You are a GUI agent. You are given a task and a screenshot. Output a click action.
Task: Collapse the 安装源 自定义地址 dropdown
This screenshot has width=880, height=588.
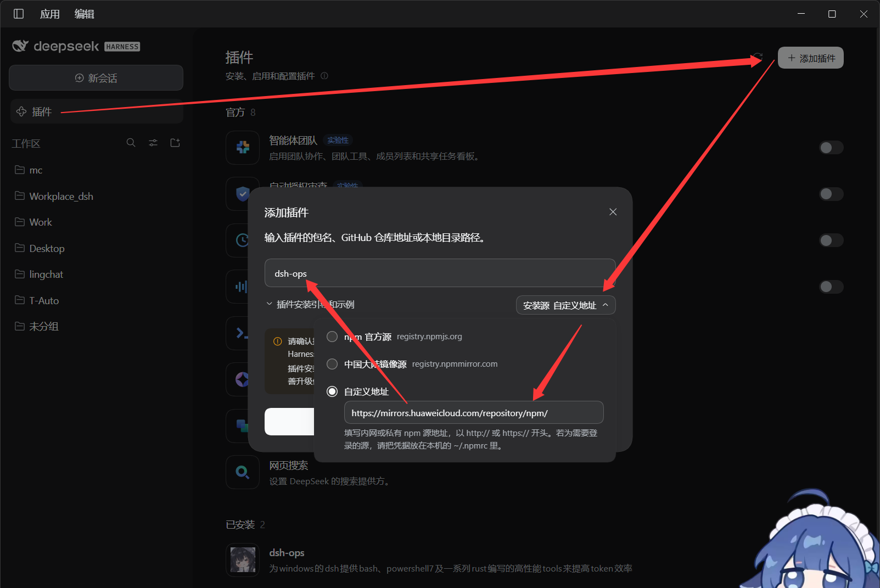(566, 305)
